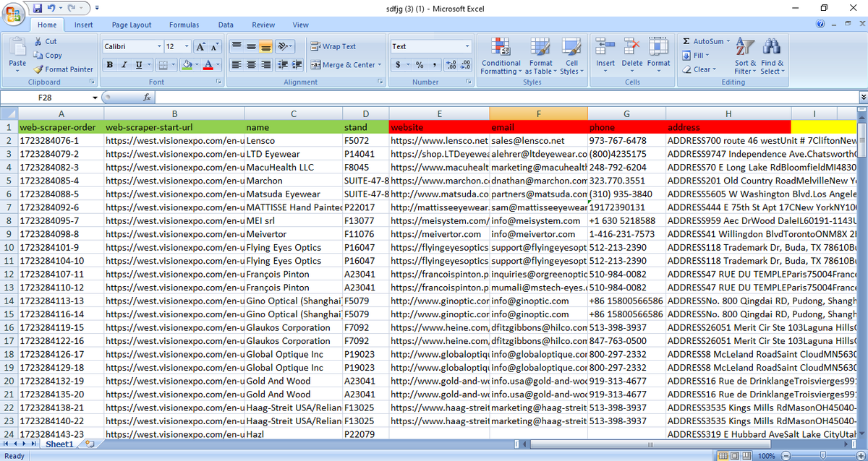
Task: Open the font name dropdown
Action: click(x=159, y=46)
